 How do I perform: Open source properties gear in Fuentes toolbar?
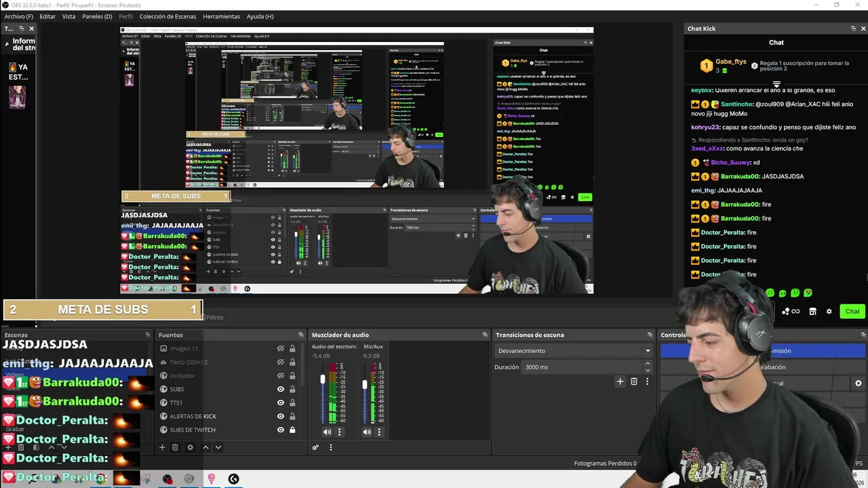pos(190,447)
